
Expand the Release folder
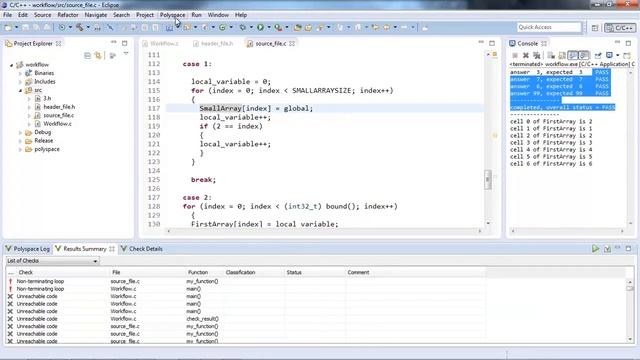[x=20, y=141]
